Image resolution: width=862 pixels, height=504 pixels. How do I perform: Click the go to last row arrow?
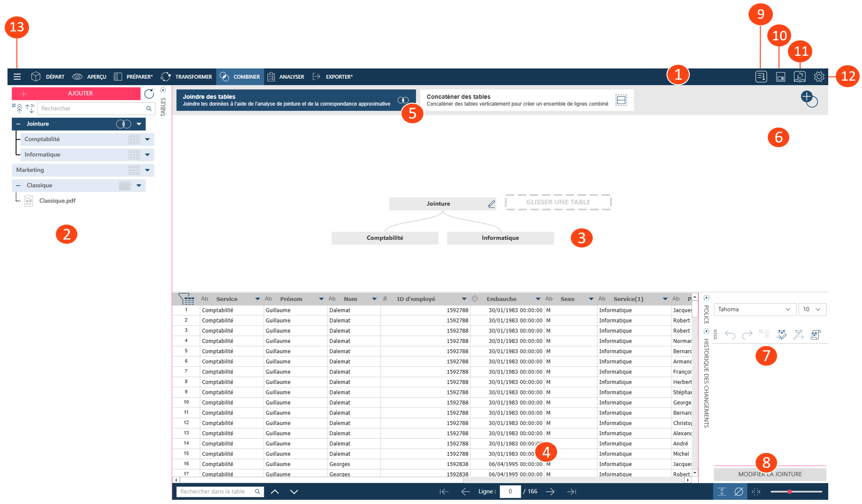[571, 491]
